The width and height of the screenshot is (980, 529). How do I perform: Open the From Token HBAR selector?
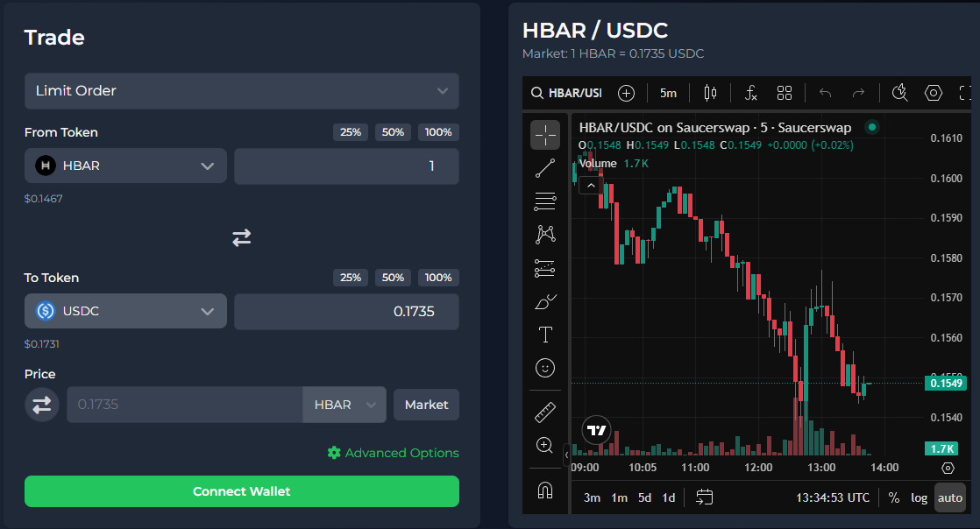pos(124,166)
